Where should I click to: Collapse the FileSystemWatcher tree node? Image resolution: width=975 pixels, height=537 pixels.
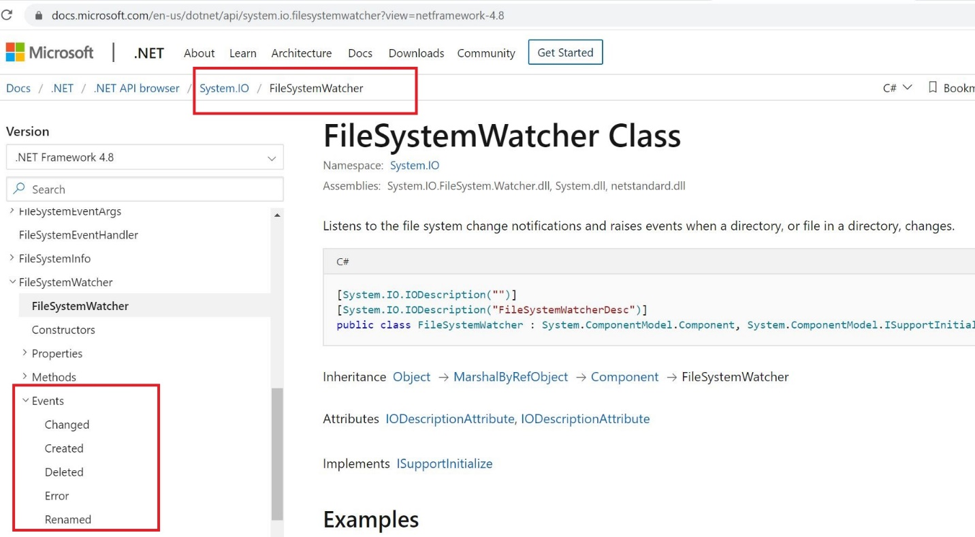12,282
